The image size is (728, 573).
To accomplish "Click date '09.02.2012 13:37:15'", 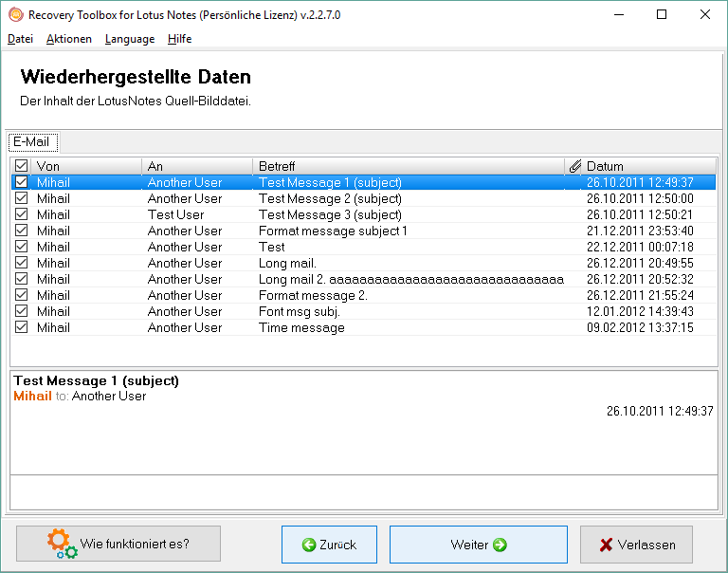I will (x=640, y=327).
